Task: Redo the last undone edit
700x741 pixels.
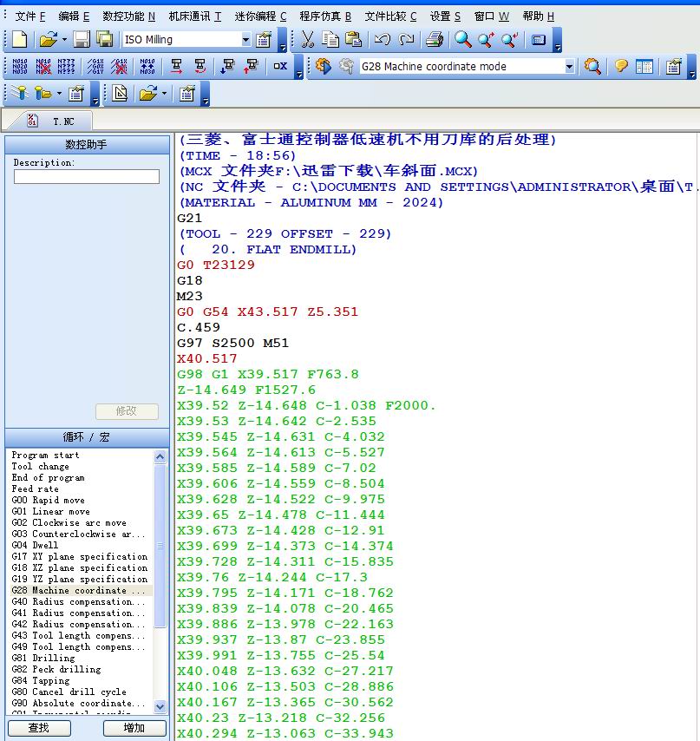Action: [406, 40]
